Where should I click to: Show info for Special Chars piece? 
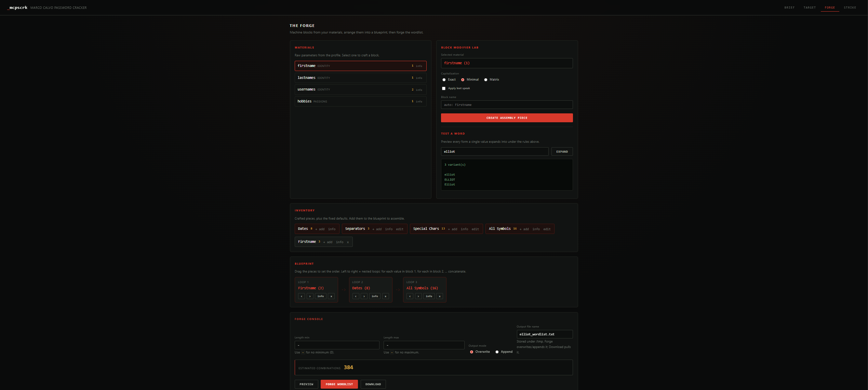[464, 229]
